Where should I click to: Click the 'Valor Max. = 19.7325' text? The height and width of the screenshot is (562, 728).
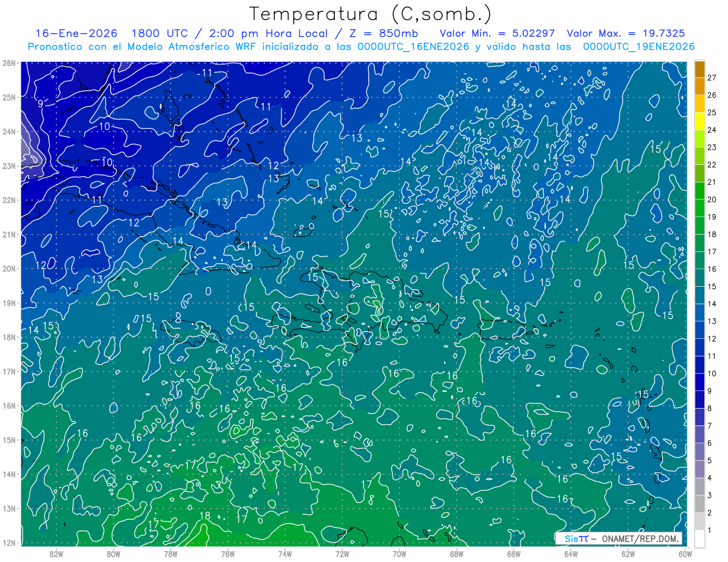tap(626, 33)
